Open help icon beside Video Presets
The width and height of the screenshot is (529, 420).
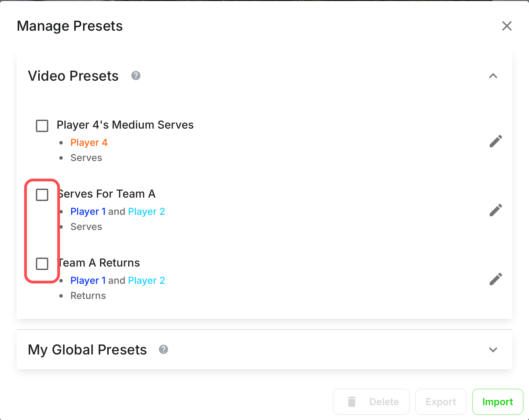pos(136,76)
